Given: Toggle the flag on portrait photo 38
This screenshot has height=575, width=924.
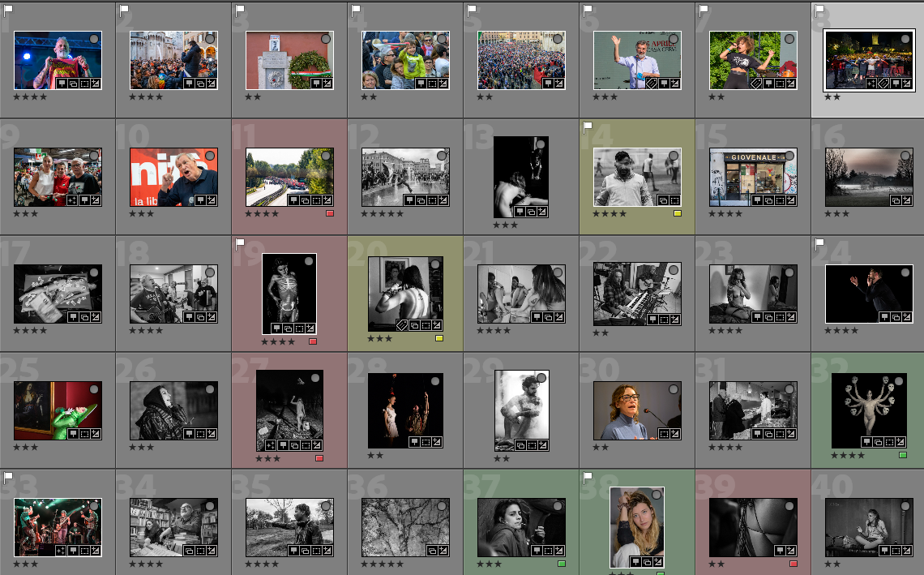Looking at the screenshot, I should tap(587, 476).
